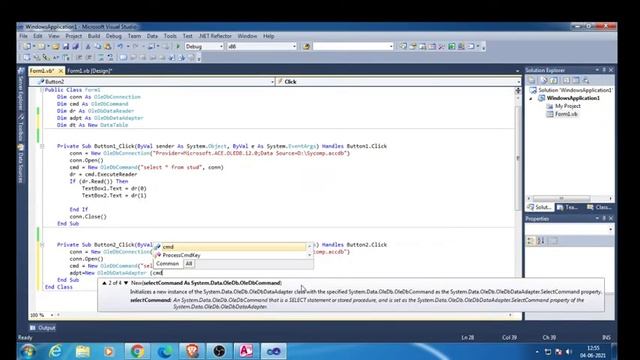The image size is (640, 360).
Task: Switch IntelliSense to the Common tab
Action: 168,264
